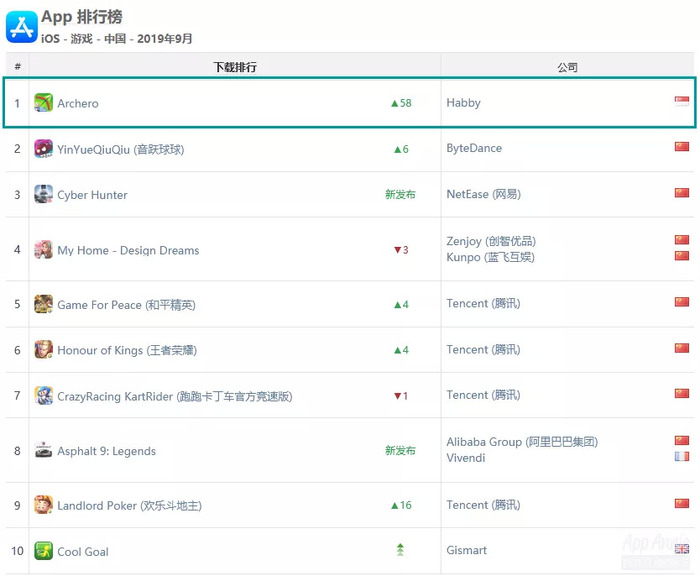Open the ByteDance company link
The width and height of the screenshot is (700, 576).
[x=474, y=148]
